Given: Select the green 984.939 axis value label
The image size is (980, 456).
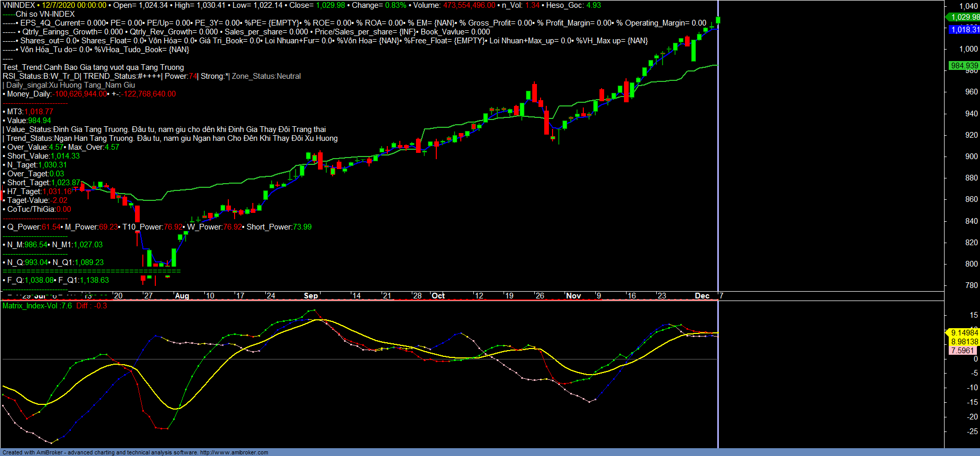Looking at the screenshot, I should 964,66.
